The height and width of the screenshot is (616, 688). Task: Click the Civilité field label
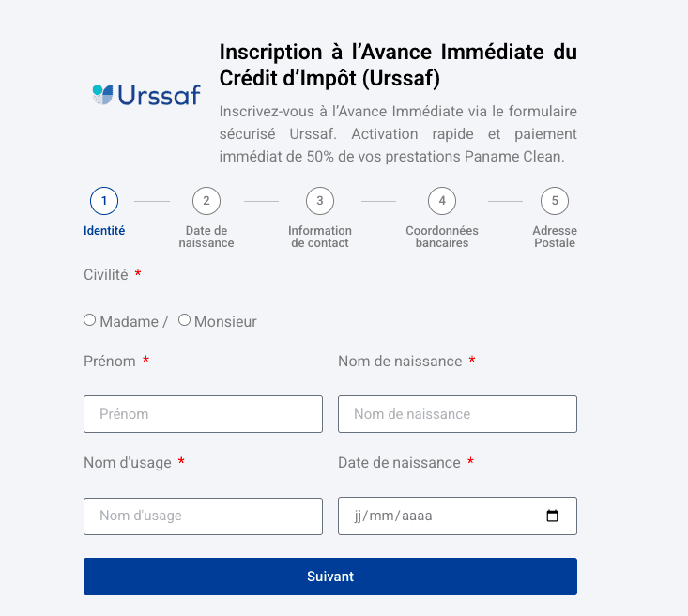106,275
